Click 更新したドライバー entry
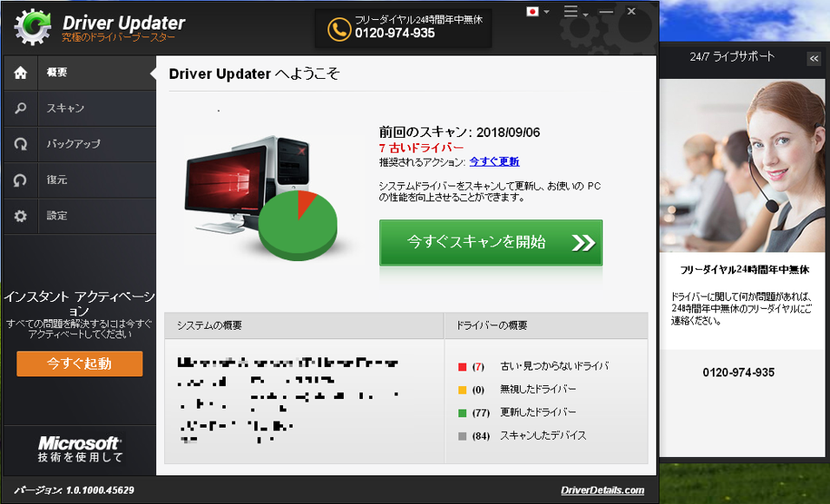The height and width of the screenshot is (504, 830). pyautogui.click(x=537, y=412)
